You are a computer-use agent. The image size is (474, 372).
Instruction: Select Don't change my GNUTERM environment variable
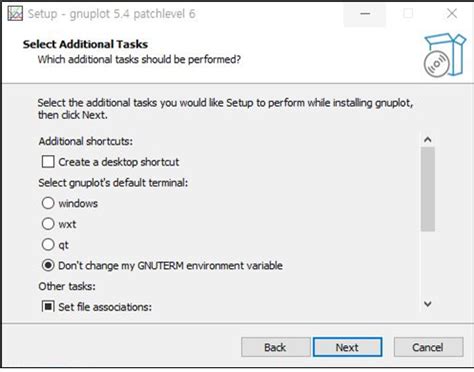click(x=48, y=265)
